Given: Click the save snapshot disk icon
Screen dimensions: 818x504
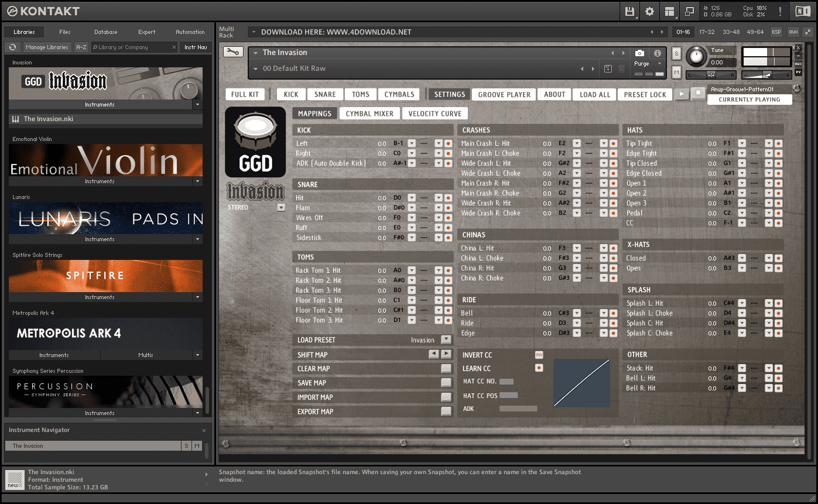Looking at the screenshot, I should pyautogui.click(x=608, y=69).
